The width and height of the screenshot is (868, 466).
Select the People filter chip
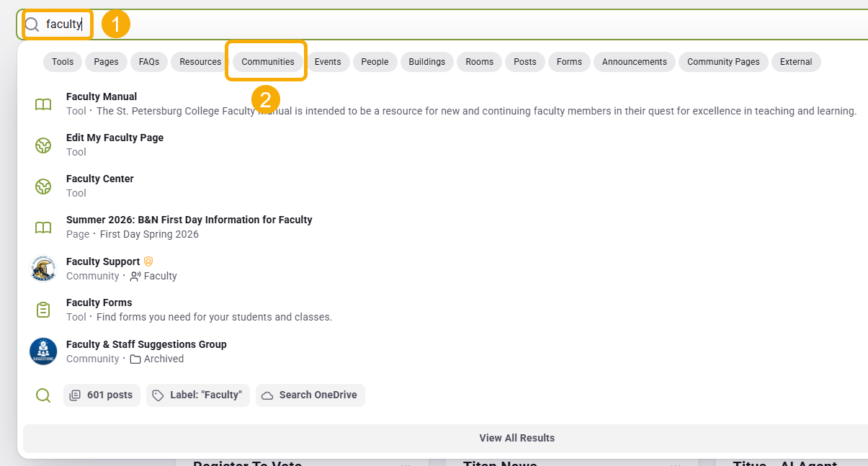click(375, 62)
